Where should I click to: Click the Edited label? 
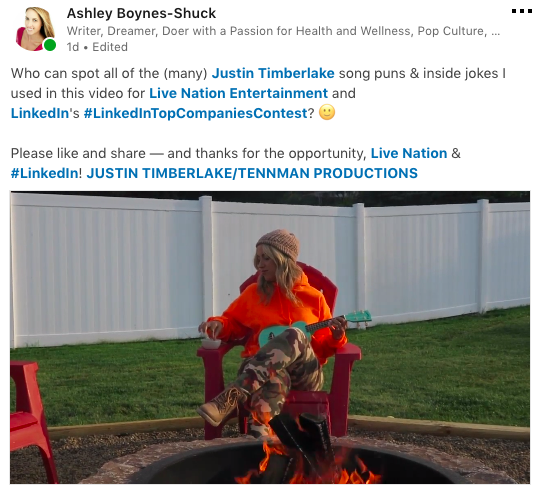(110, 47)
